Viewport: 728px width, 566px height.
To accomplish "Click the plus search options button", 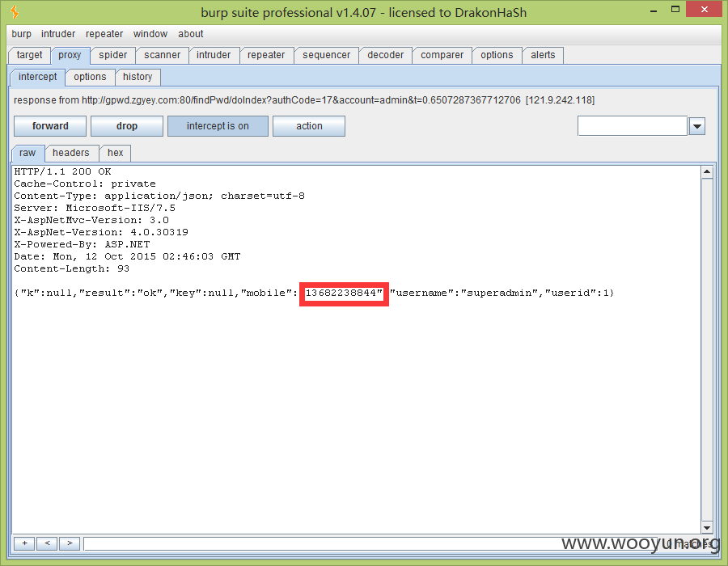I will coord(24,543).
